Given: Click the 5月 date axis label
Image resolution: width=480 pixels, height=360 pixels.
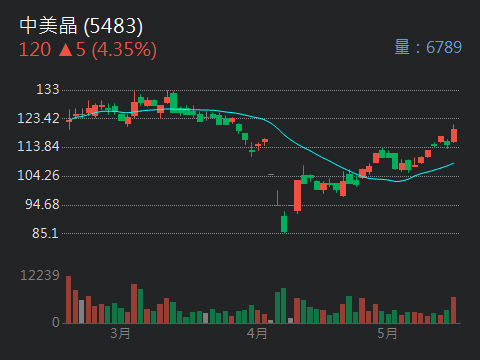Looking at the screenshot, I should [387, 333].
